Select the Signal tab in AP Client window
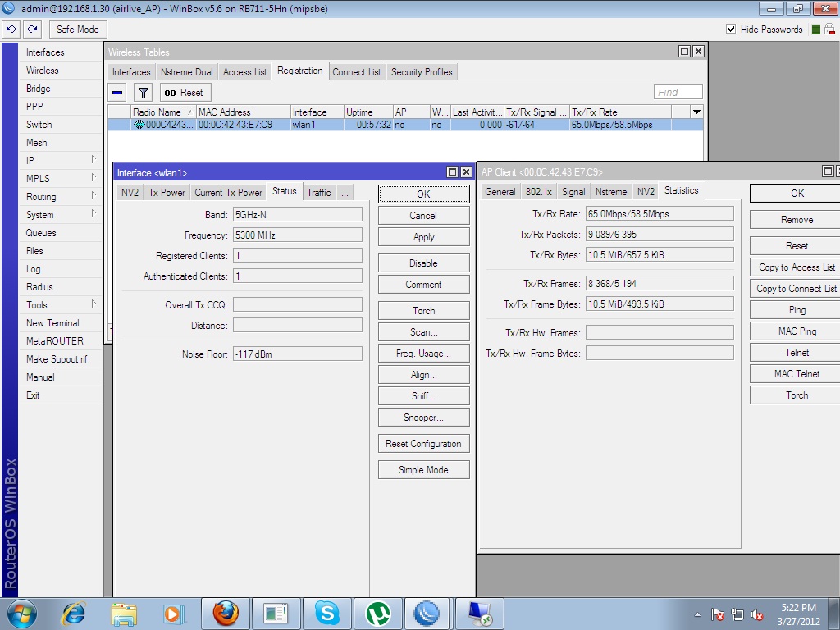The image size is (840, 630). (573, 192)
